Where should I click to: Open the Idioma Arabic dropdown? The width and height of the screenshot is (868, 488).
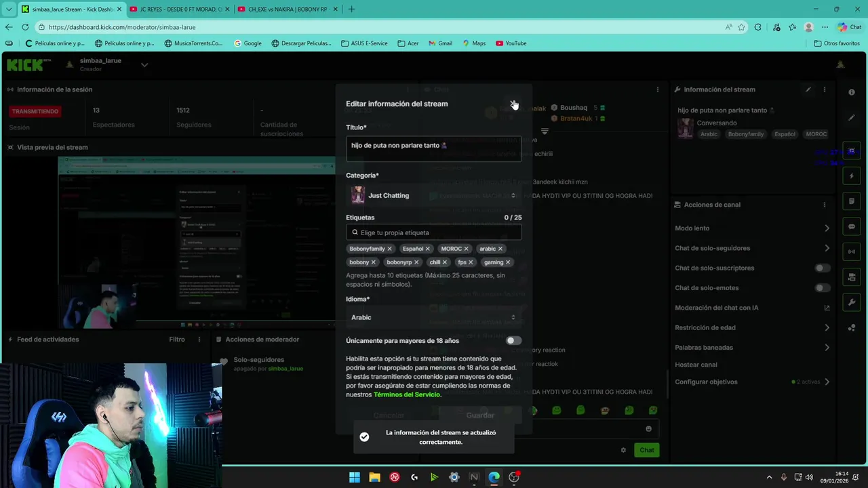pos(434,317)
